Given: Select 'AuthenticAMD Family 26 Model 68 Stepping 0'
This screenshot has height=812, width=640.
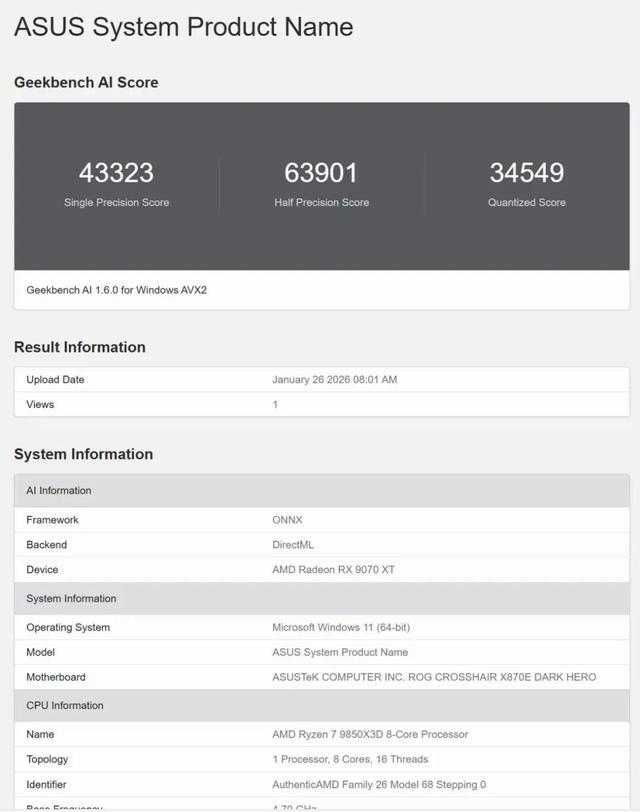Looking at the screenshot, I should tap(379, 785).
